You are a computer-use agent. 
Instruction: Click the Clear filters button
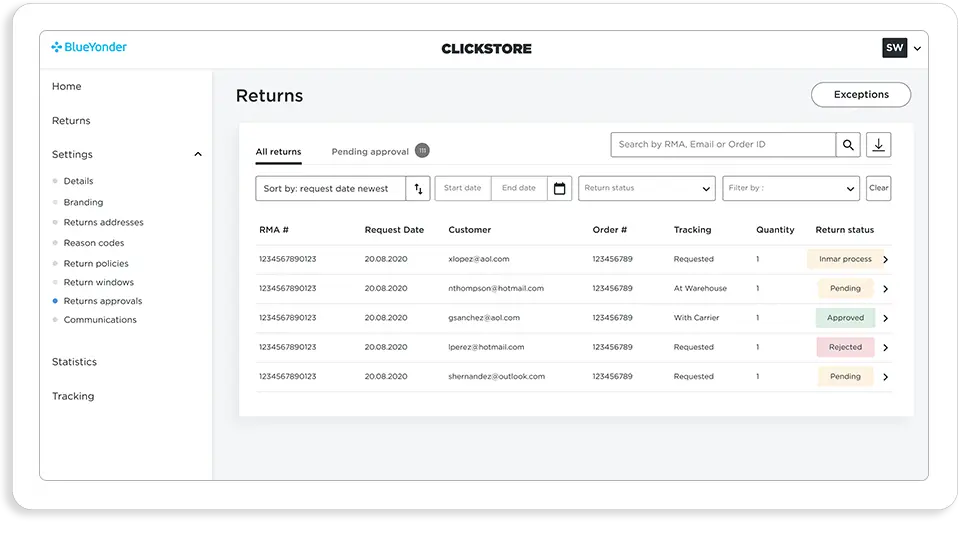point(879,189)
